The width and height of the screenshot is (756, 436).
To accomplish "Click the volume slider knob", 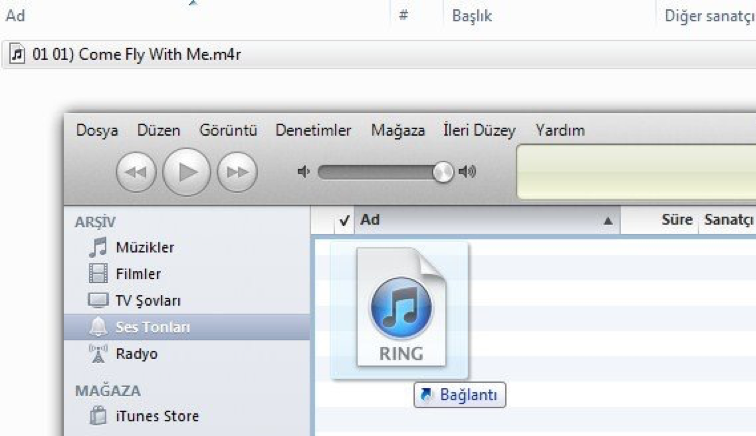I will [x=443, y=172].
